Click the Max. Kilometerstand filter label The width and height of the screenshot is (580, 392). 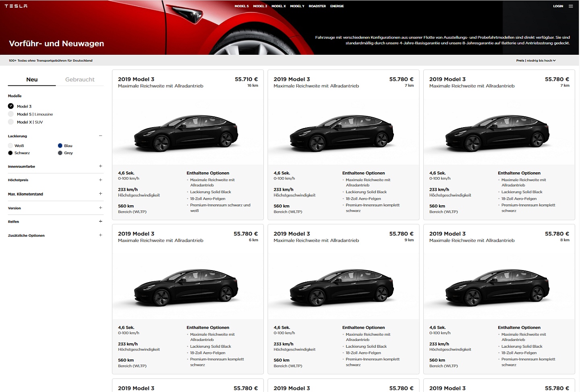[x=25, y=194]
